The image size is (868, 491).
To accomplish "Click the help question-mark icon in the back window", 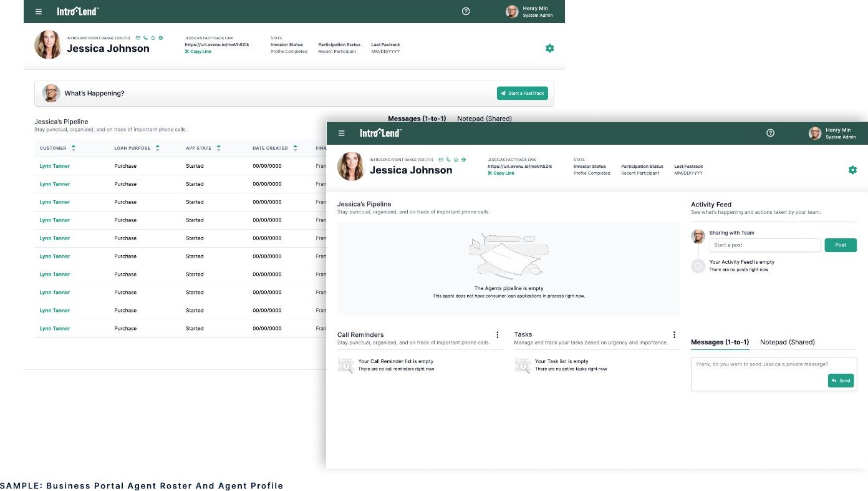I will [x=466, y=11].
